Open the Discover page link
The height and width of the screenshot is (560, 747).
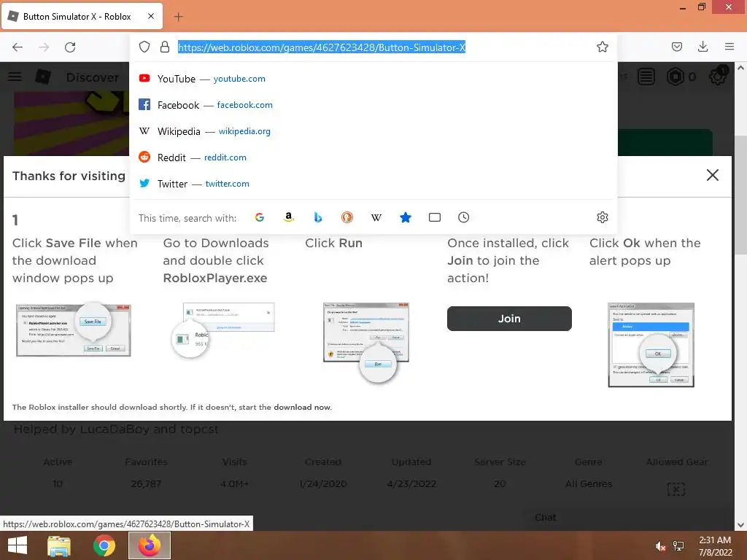[x=93, y=77]
